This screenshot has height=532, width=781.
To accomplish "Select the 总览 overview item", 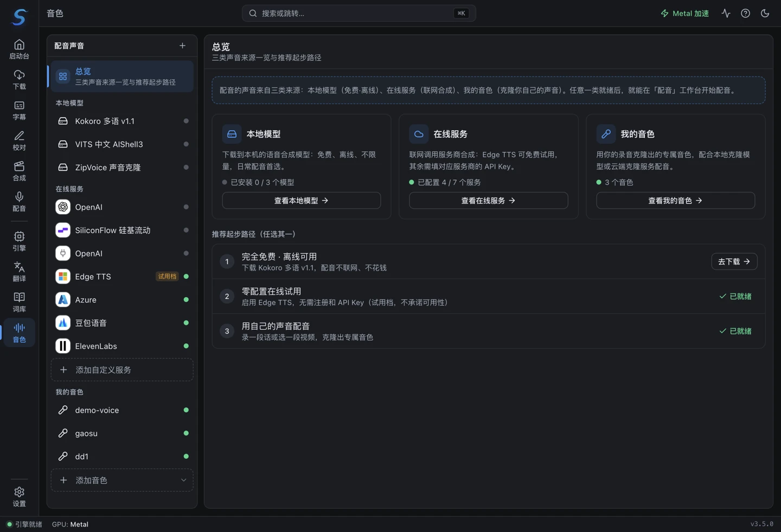I will point(121,76).
